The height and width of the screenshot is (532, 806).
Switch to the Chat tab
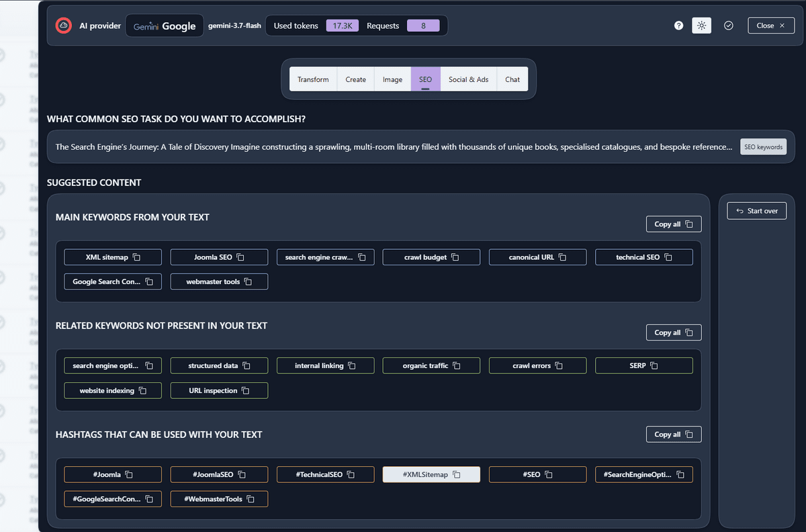click(512, 79)
